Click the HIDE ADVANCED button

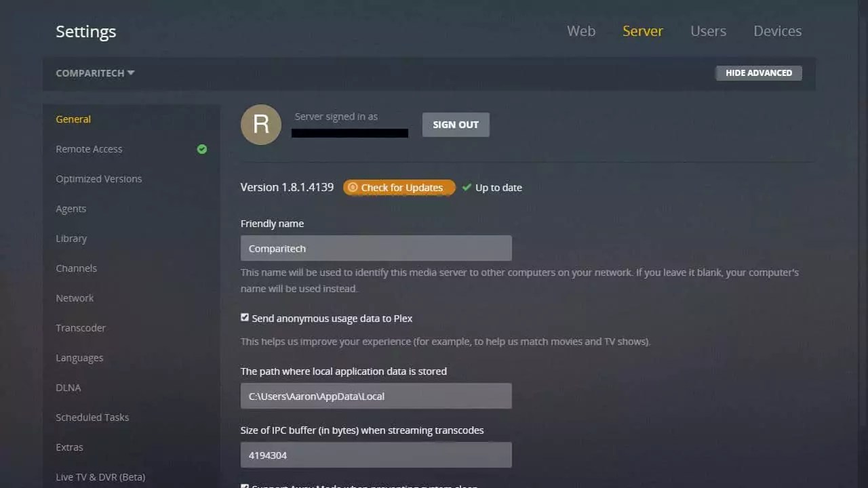tap(759, 73)
